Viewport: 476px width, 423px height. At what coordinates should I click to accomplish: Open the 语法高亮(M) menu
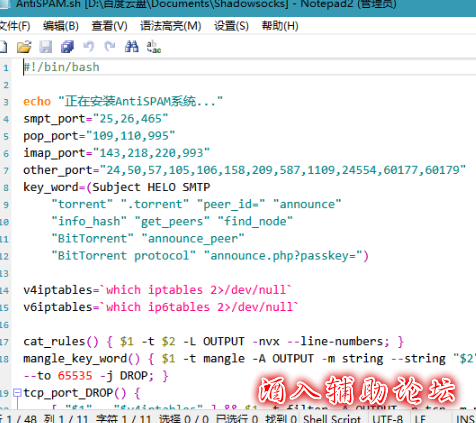(x=170, y=26)
